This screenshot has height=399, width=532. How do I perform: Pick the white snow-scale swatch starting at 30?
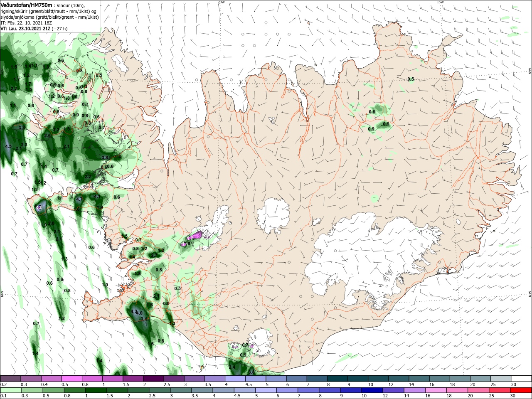pyautogui.click(x=521, y=379)
